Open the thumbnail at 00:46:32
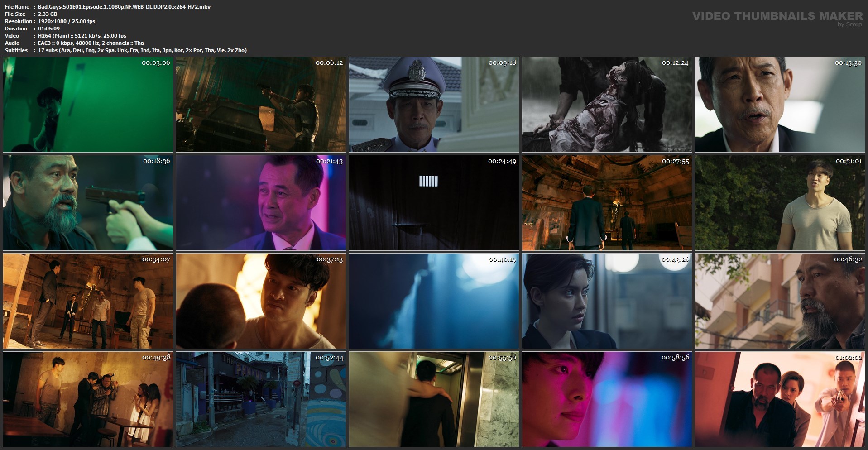868x450 pixels. (x=780, y=301)
